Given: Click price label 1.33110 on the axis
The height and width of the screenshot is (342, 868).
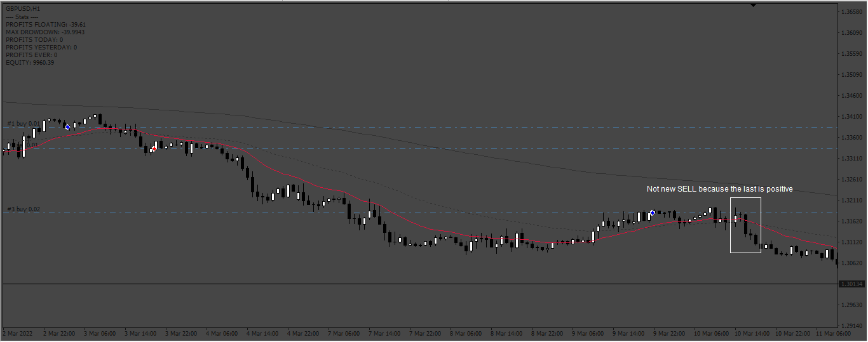Looking at the screenshot, I should point(851,159).
